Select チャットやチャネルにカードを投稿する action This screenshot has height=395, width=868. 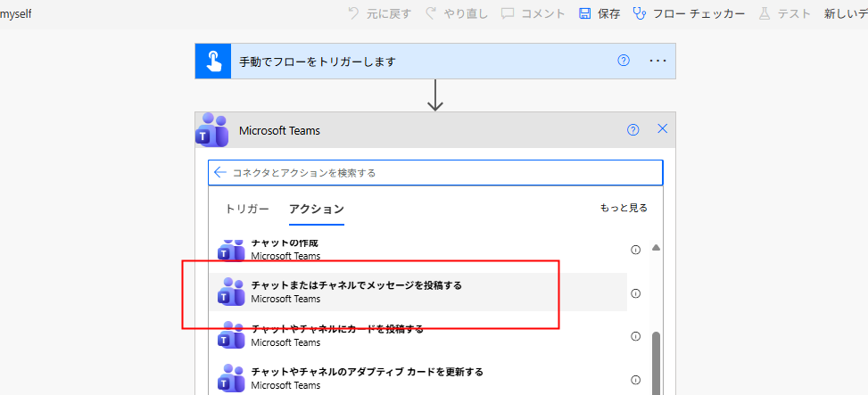tap(418, 335)
